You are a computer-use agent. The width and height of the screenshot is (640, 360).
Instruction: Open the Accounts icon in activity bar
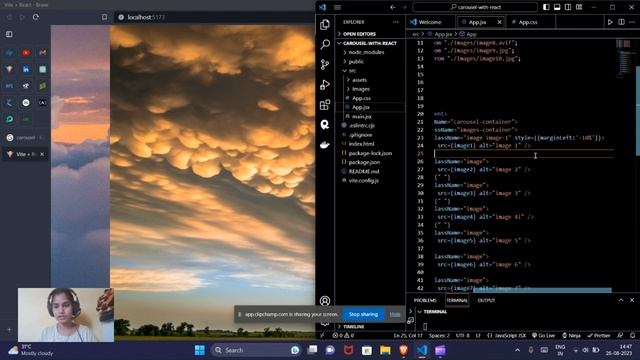pos(325,301)
